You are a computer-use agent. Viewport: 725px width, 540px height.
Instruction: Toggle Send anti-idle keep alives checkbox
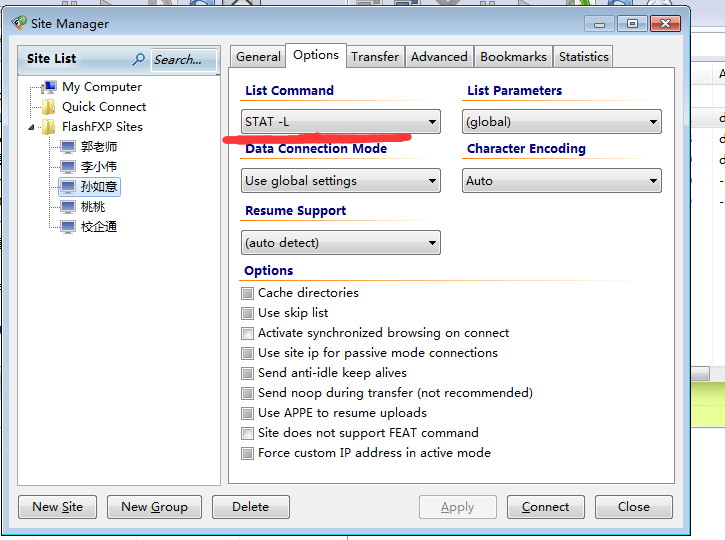[248, 373]
